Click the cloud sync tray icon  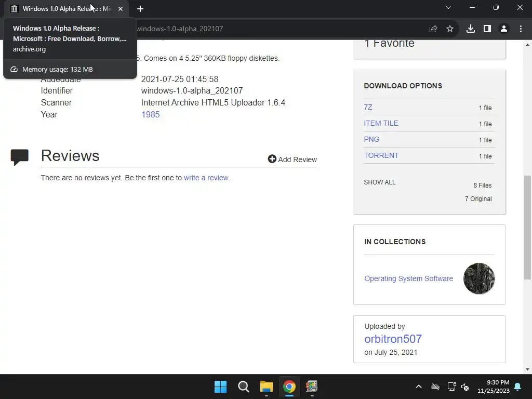pos(435,387)
